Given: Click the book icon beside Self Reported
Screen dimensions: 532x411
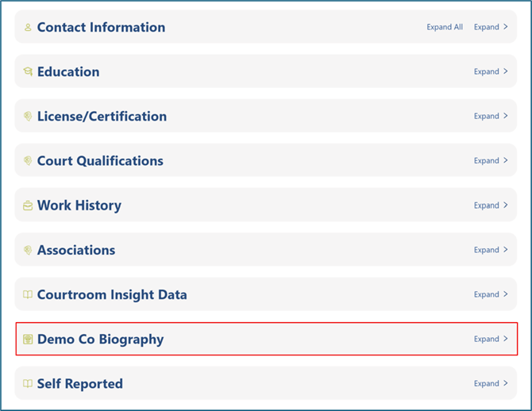Looking at the screenshot, I should tap(28, 384).
